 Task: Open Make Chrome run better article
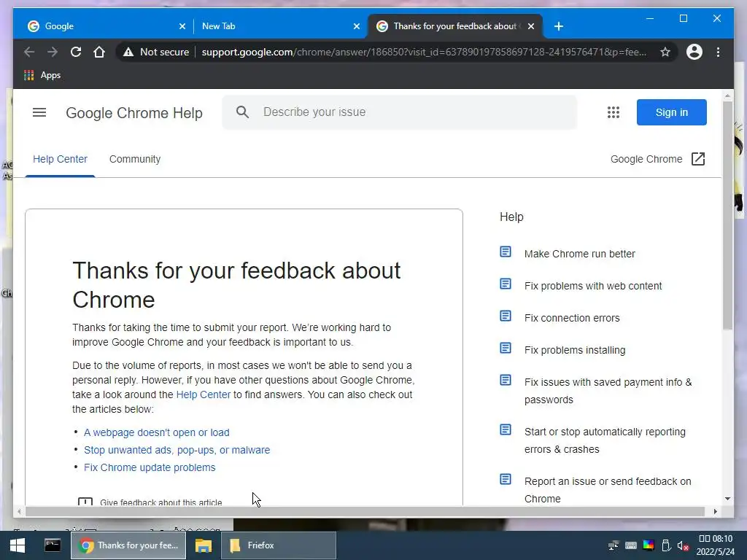click(x=580, y=254)
